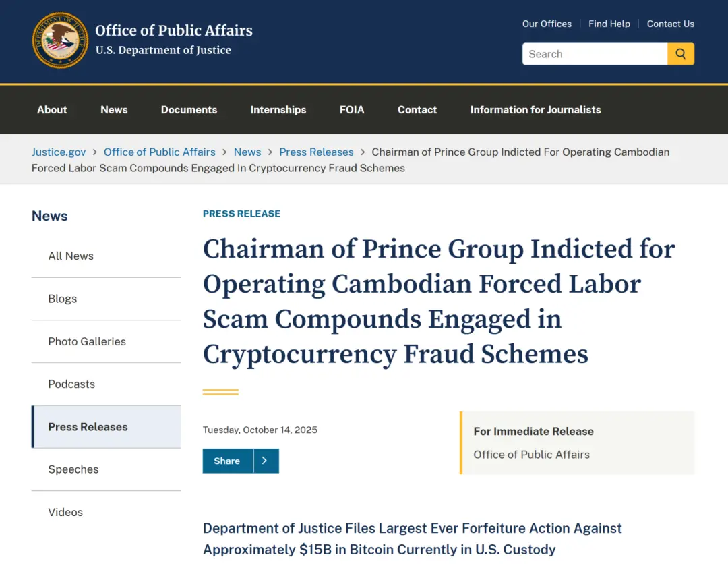The image size is (728, 572).
Task: Click the Our Offices header link
Action: [547, 24]
